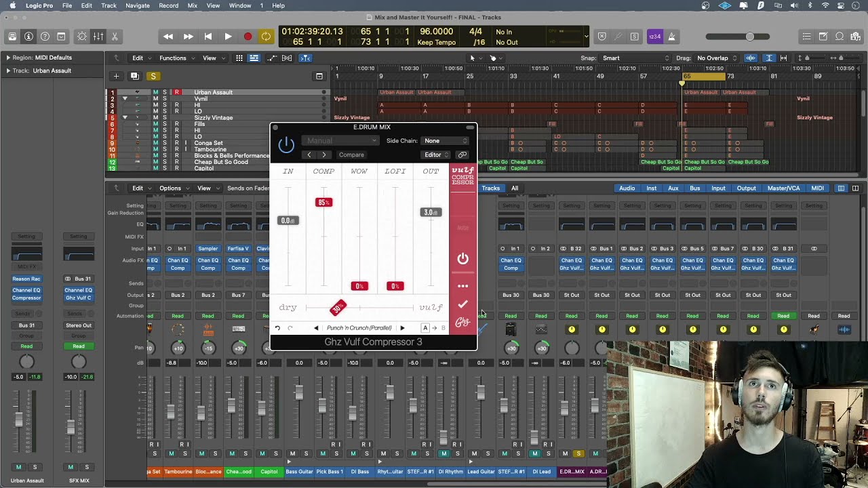Add new track with plus button
This screenshot has height=488, width=868.
pos(116,76)
